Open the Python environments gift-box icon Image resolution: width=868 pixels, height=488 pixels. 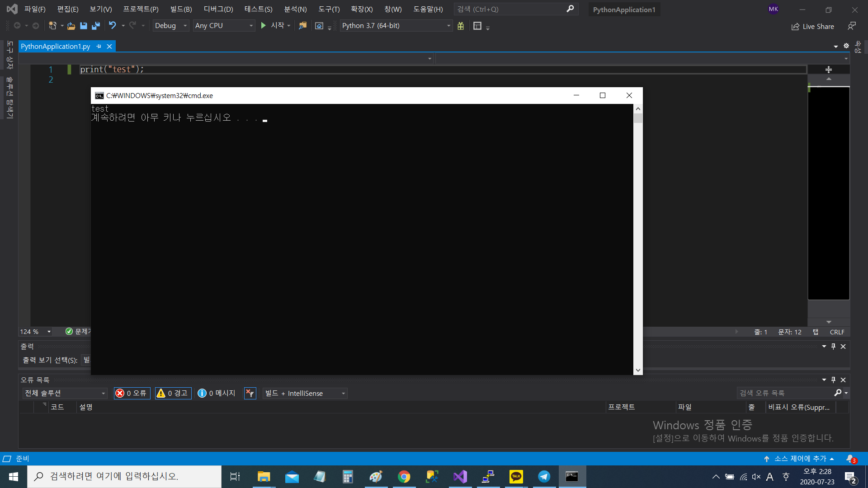coord(461,26)
